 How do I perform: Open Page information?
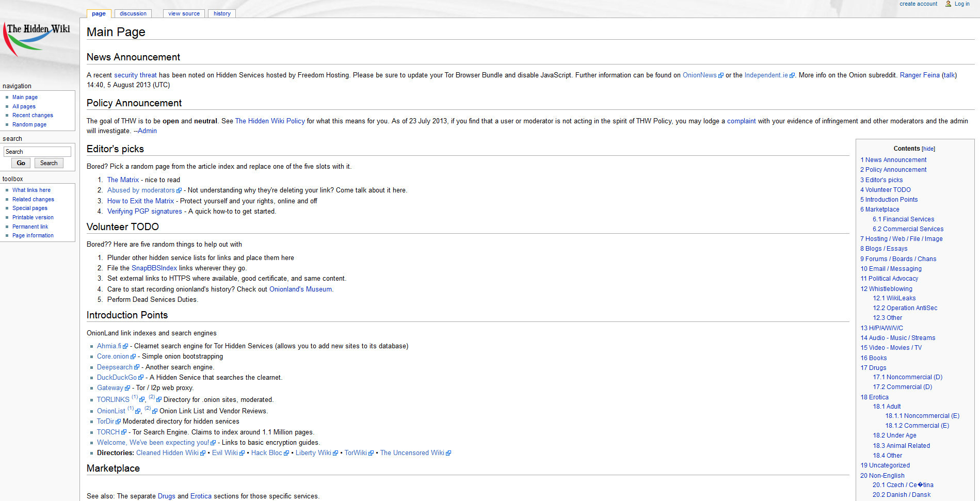[33, 235]
